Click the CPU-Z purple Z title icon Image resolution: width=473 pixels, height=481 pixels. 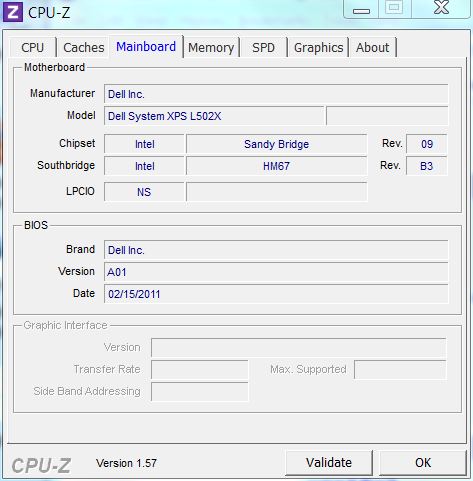[x=13, y=12]
